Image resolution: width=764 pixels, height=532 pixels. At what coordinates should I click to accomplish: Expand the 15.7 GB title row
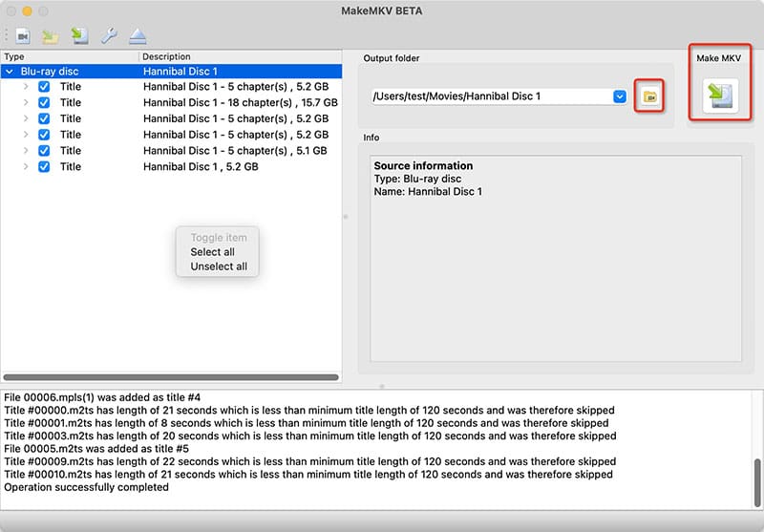click(x=26, y=102)
